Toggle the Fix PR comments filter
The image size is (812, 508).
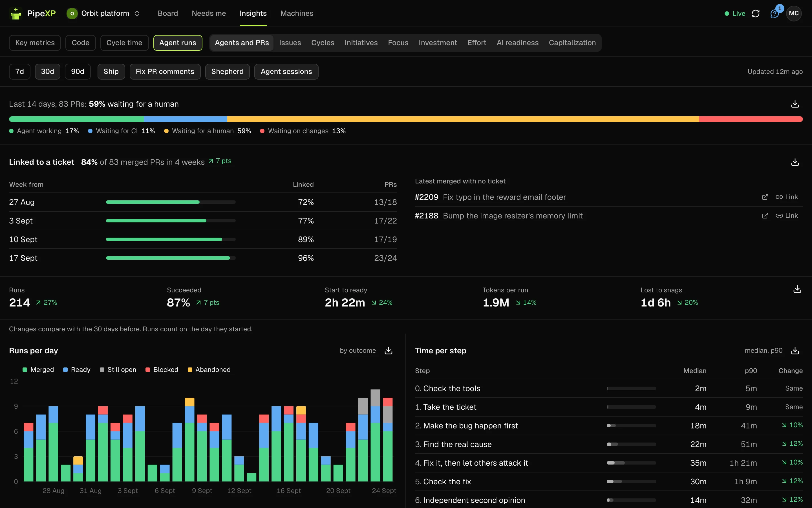point(165,72)
